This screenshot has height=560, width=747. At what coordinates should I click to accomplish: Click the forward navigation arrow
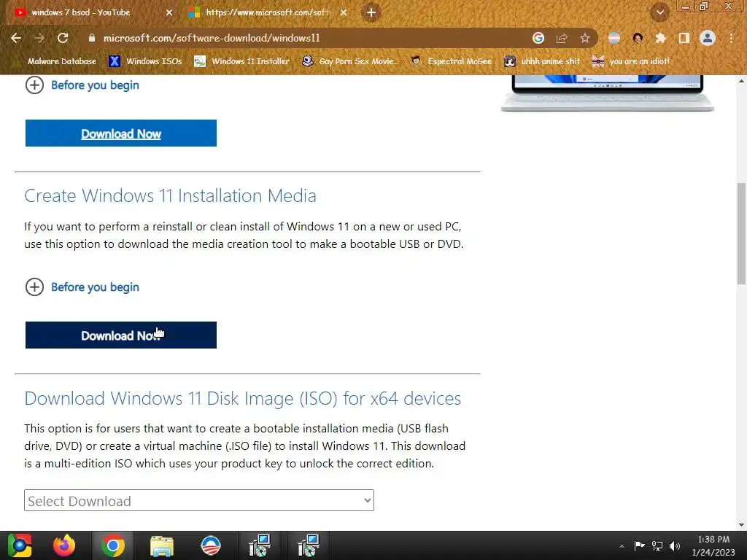tap(39, 38)
